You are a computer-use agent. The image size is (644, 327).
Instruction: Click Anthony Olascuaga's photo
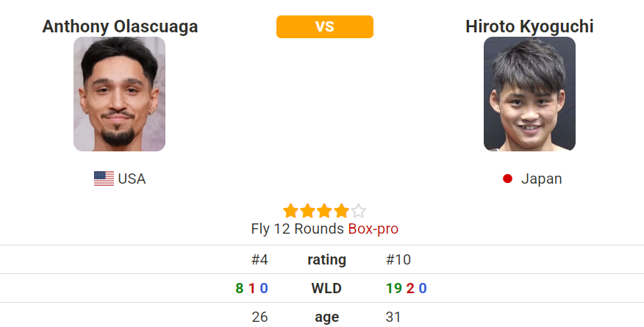pyautogui.click(x=120, y=94)
